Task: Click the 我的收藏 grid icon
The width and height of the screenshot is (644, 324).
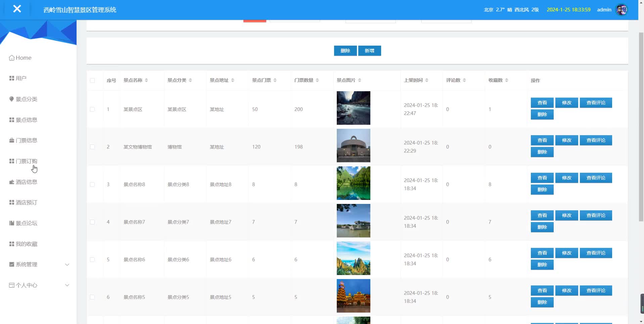Action: point(12,244)
